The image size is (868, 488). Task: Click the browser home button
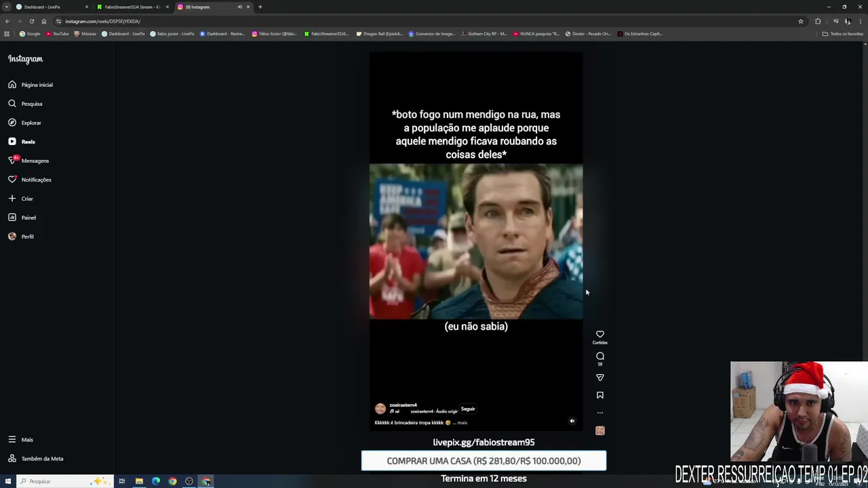[44, 21]
